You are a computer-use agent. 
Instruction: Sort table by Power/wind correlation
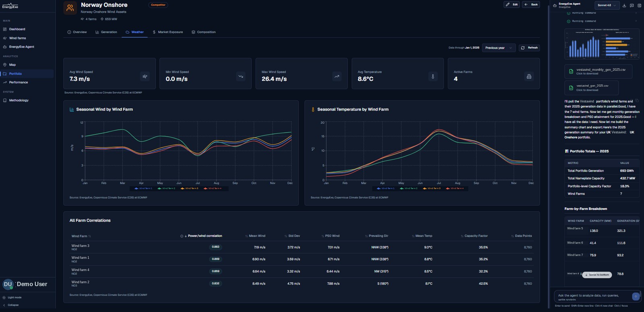[203, 236]
